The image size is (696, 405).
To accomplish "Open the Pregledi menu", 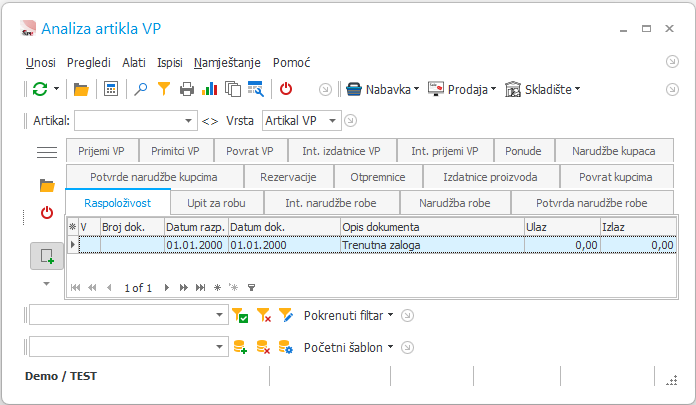I will (88, 63).
